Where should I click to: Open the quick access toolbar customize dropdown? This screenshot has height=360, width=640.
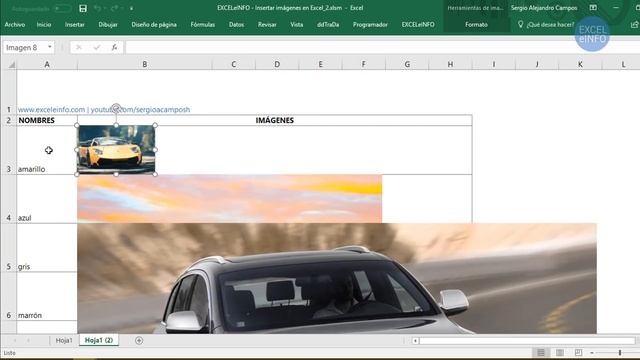pos(131,8)
